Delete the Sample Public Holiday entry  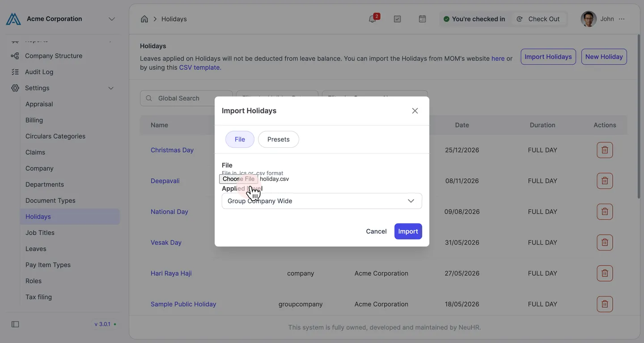[x=605, y=304]
